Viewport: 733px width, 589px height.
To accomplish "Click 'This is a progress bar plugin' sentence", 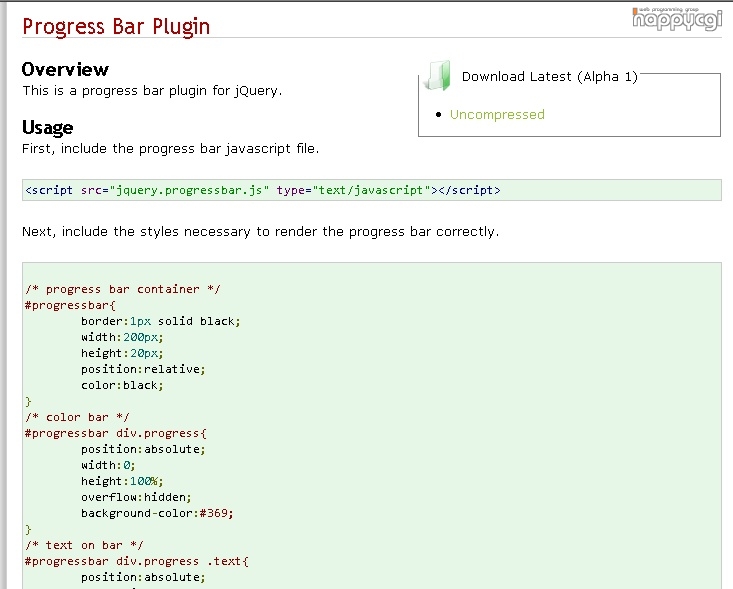I will pos(152,91).
